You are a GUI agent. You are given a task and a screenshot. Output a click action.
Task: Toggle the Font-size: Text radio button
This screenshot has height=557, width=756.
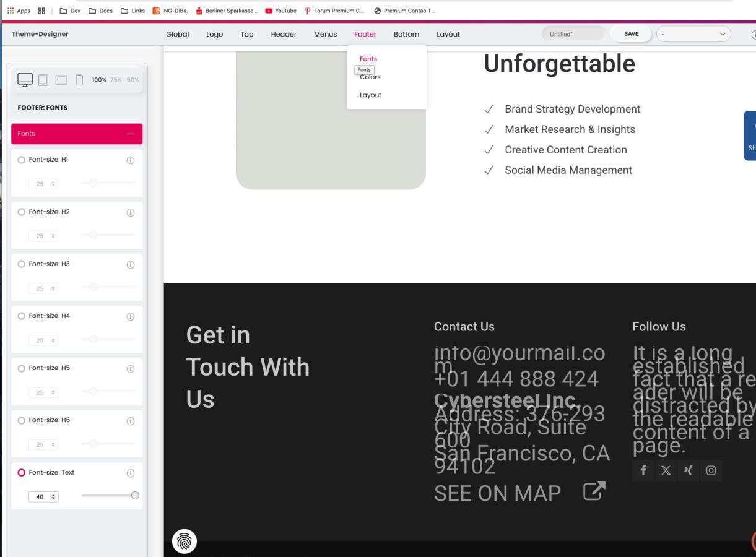click(x=22, y=472)
